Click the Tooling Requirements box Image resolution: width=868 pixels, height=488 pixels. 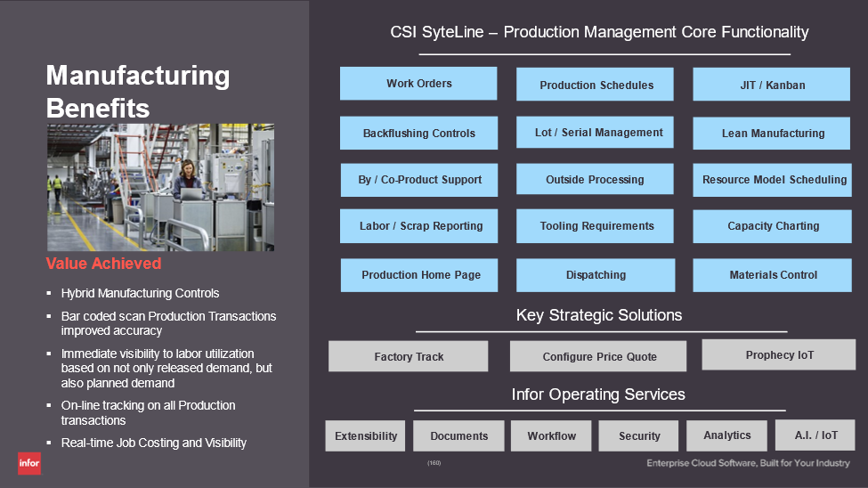595,226
